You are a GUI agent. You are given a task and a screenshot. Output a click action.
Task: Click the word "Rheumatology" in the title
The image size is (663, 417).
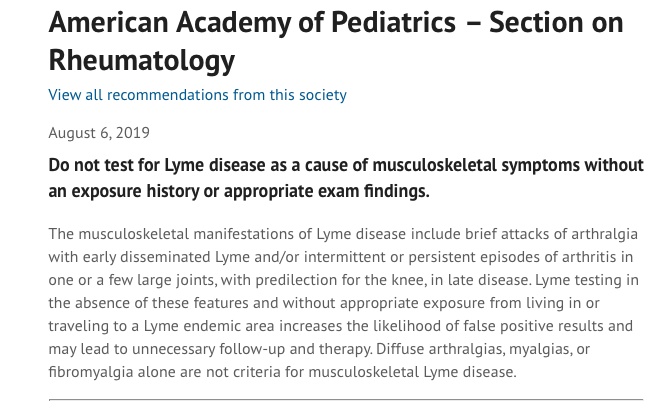(x=142, y=60)
